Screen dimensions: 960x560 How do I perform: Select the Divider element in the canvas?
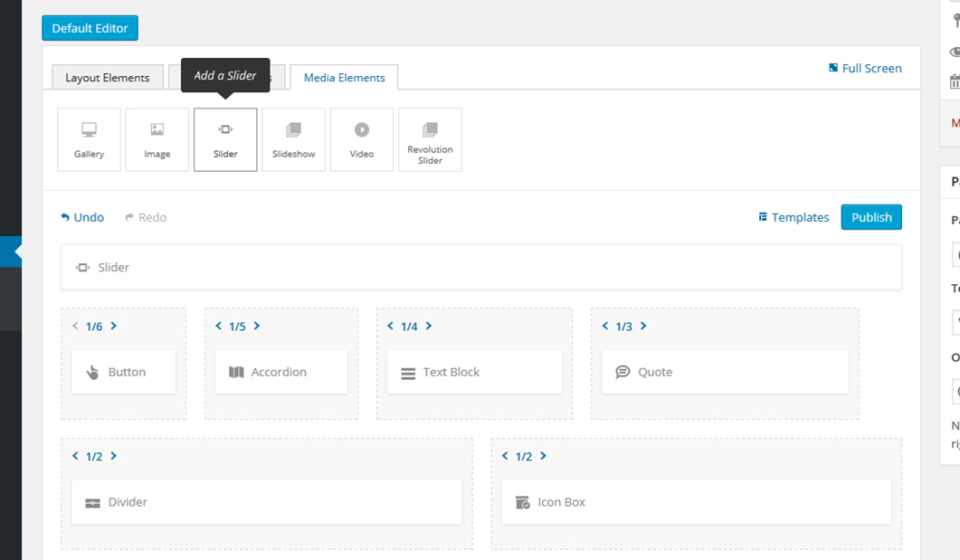click(x=267, y=502)
